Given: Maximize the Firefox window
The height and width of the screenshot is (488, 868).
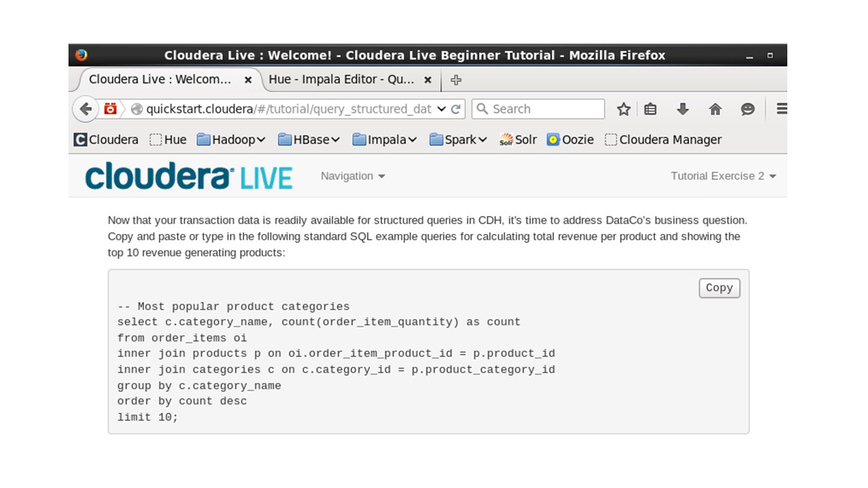Looking at the screenshot, I should (x=770, y=55).
